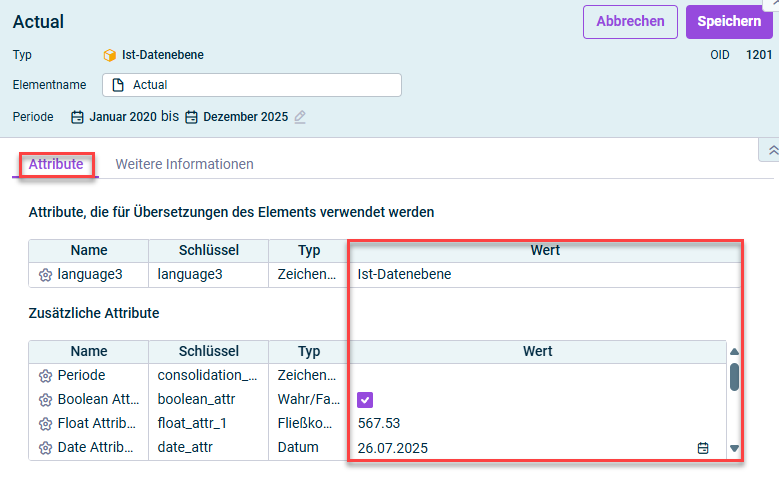Click the Ist-Datenebene cube type icon
This screenshot has height=479, width=779.
coord(109,55)
